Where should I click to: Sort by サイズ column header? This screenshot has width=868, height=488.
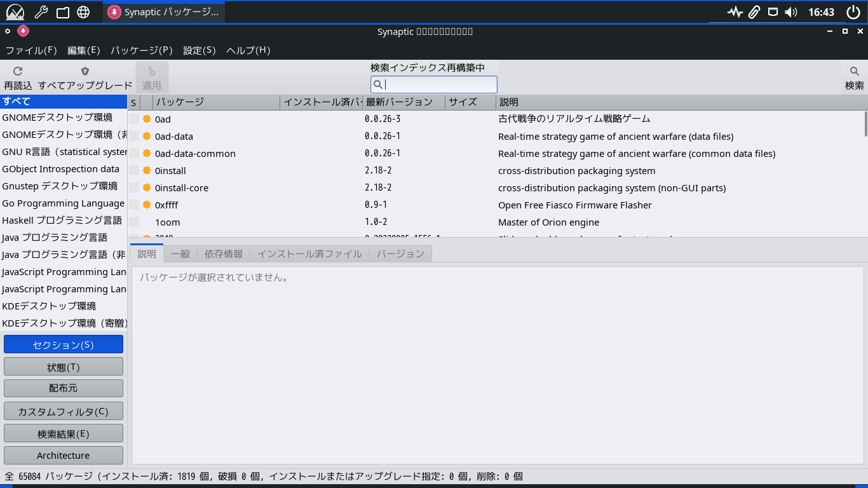click(x=471, y=102)
